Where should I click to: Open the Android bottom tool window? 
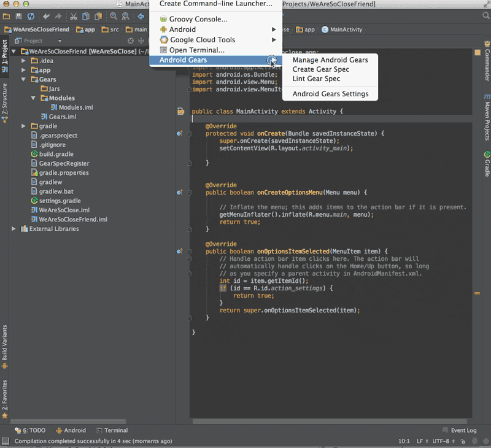click(x=71, y=430)
